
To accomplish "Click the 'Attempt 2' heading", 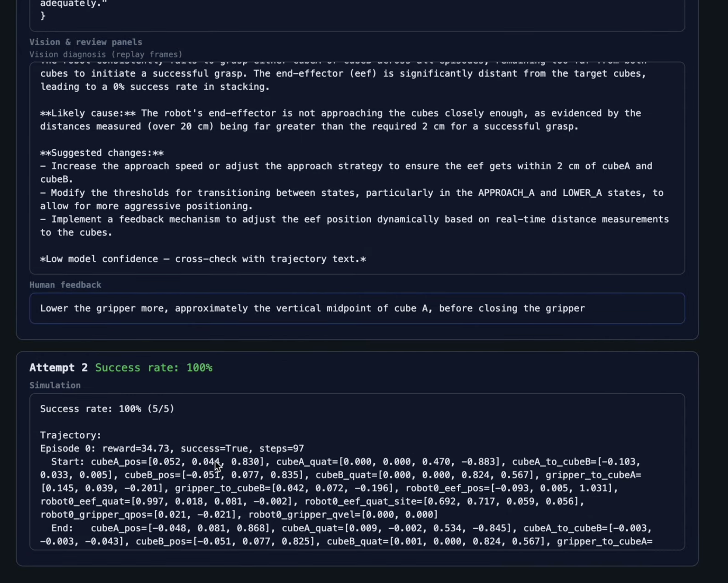I will (x=58, y=367).
